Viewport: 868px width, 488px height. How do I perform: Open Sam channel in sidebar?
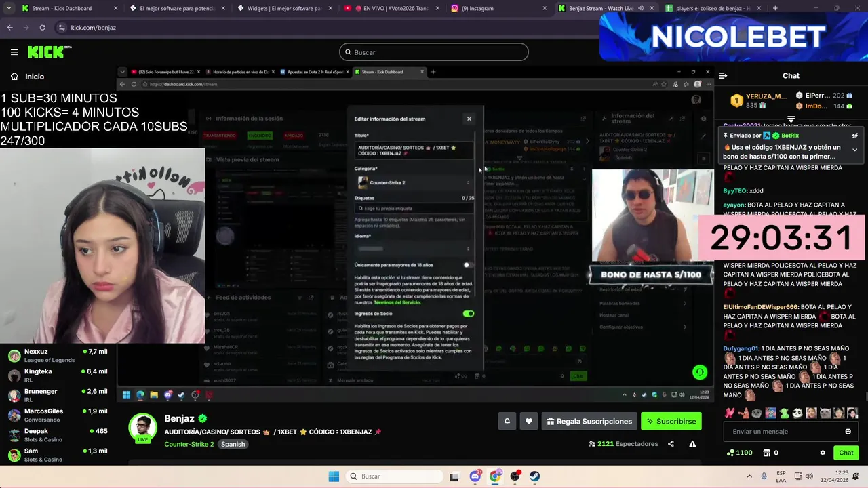click(58, 455)
